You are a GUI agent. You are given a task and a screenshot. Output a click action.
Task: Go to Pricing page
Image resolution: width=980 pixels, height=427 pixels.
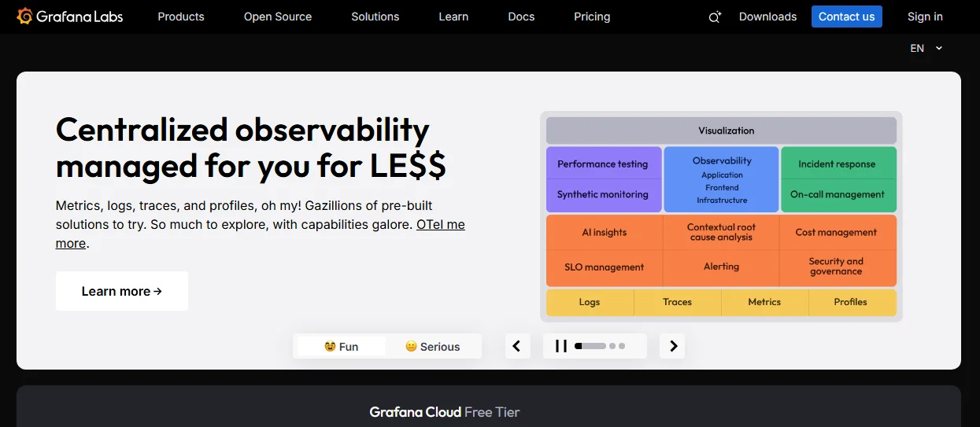[592, 17]
